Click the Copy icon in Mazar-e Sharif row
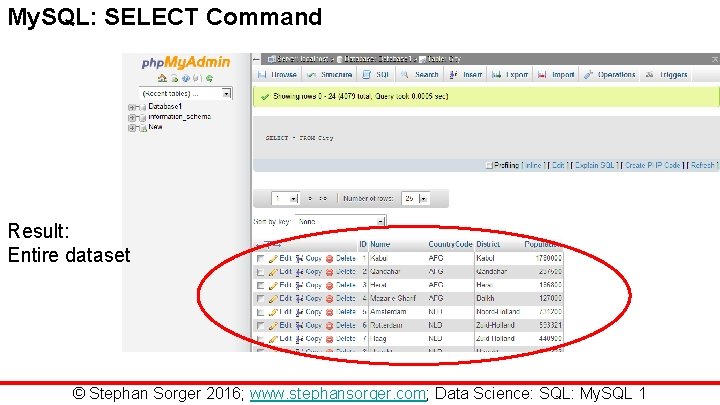The height and width of the screenshot is (405, 720). (300, 299)
